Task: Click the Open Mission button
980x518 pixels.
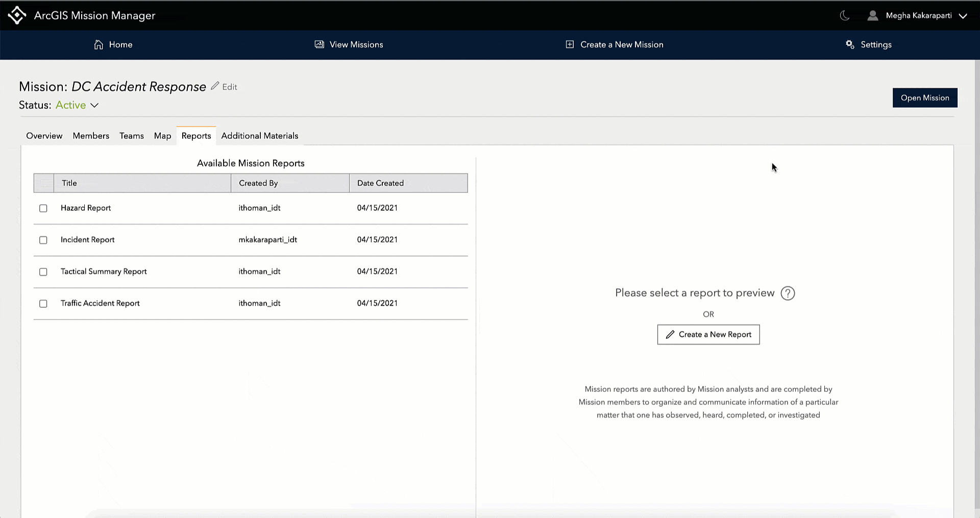Action: [x=925, y=98]
